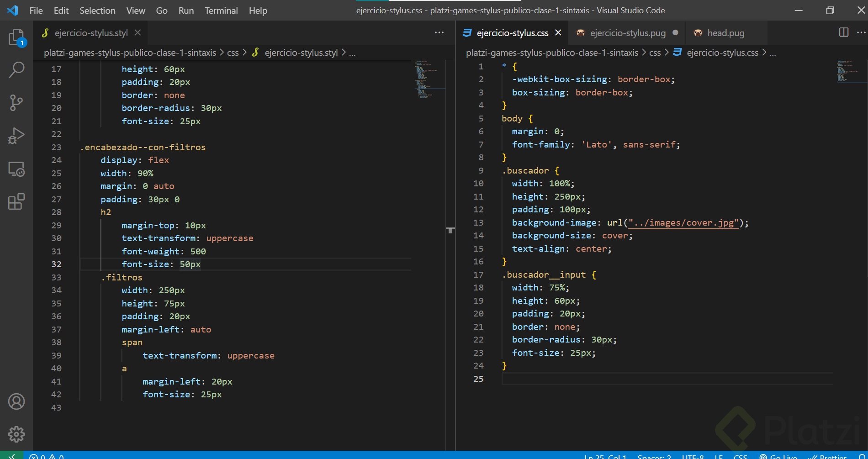Expand css folder in left breadcrumb
Image resolution: width=868 pixels, height=459 pixels.
coord(233,53)
